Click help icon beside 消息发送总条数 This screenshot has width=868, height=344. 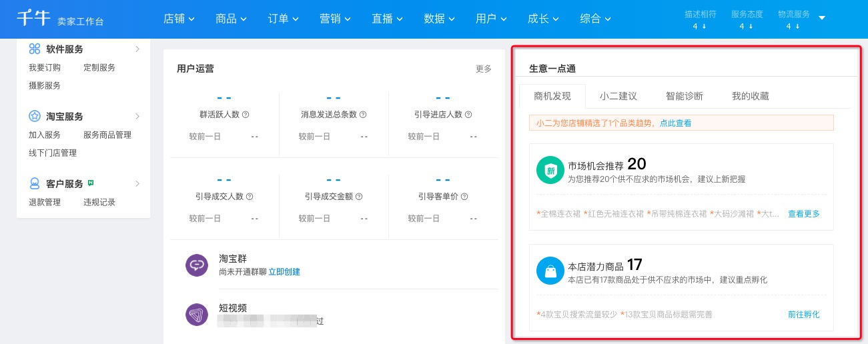[363, 115]
